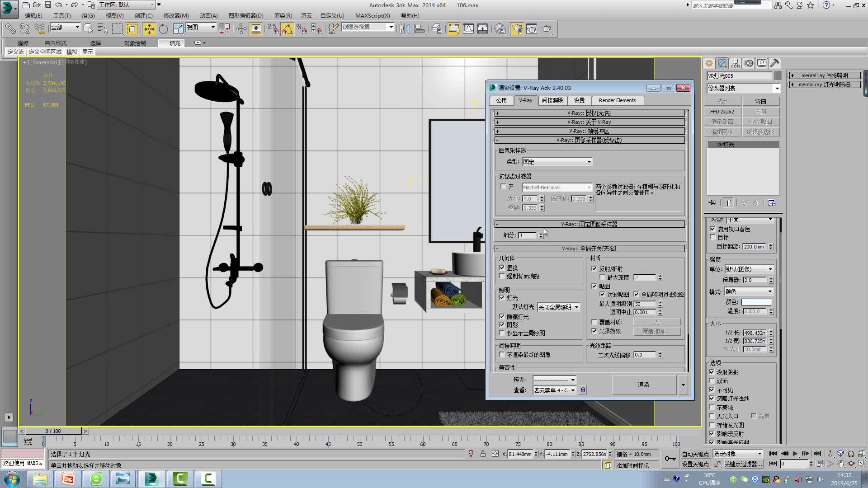Switch to the 间接照明 tab
The image size is (868, 488).
tap(552, 100)
